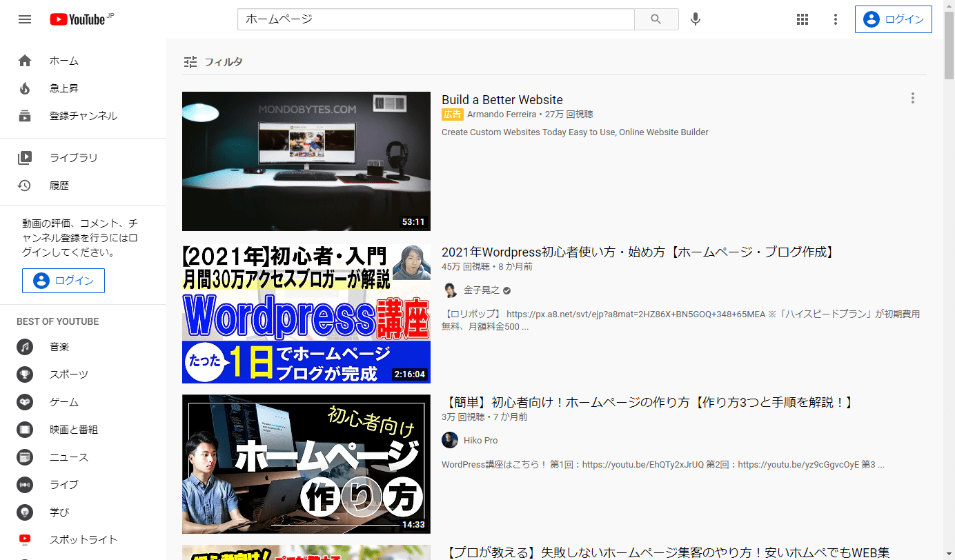
Task: Click the magnifier search button
Action: click(x=656, y=19)
